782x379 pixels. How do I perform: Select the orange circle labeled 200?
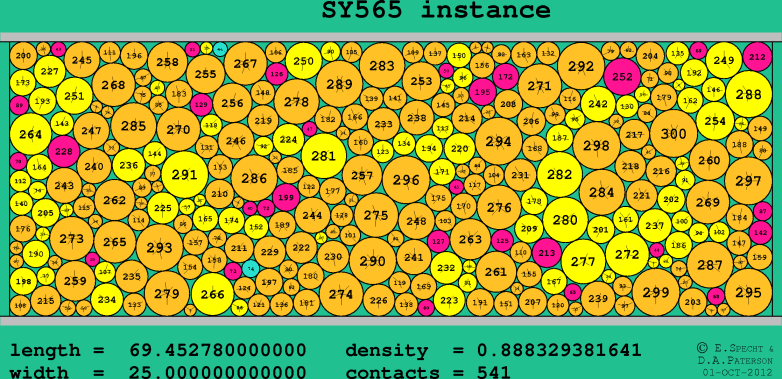point(23,56)
